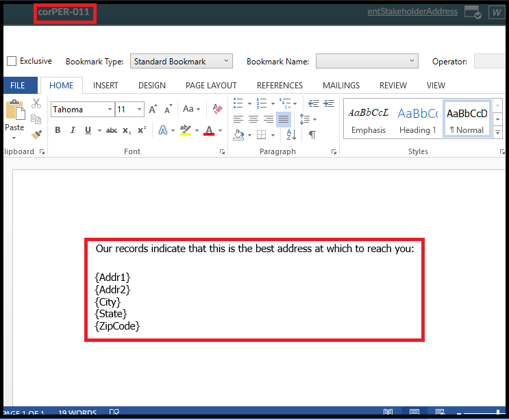Decrease font size with Shrink Font
The width and height of the screenshot is (509, 420).
(168, 109)
